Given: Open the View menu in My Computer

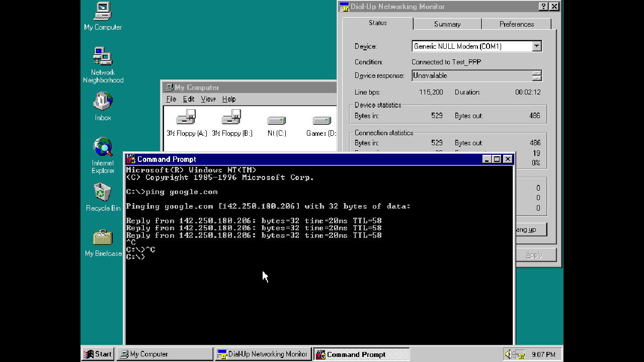Looking at the screenshot, I should pyautogui.click(x=208, y=99).
